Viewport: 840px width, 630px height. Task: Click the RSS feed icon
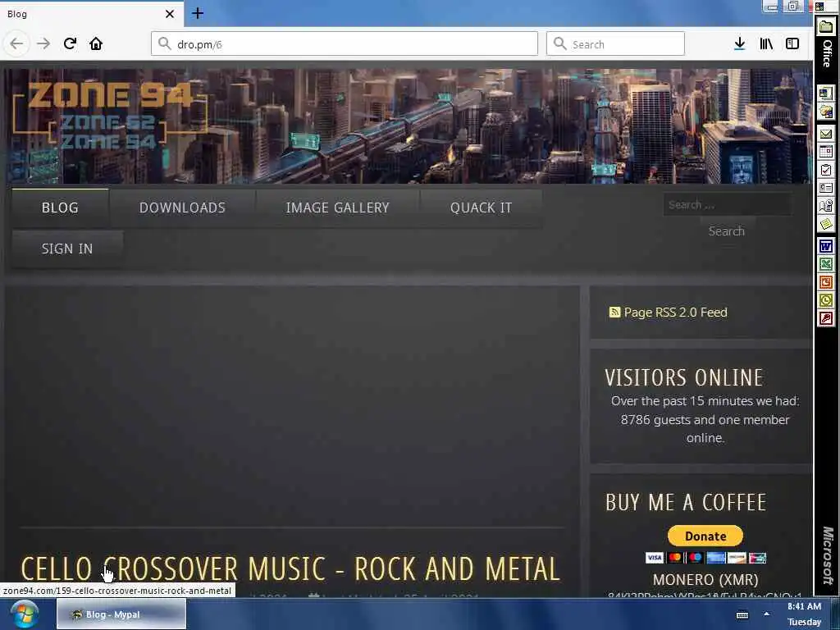click(x=614, y=312)
